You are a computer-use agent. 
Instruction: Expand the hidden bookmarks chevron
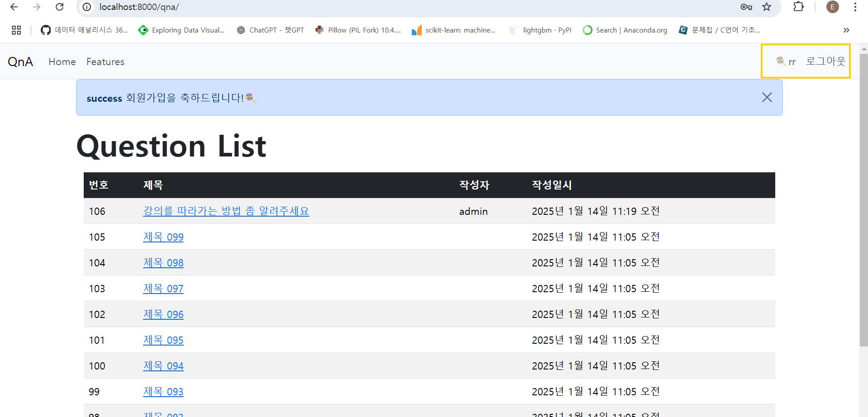(846, 30)
